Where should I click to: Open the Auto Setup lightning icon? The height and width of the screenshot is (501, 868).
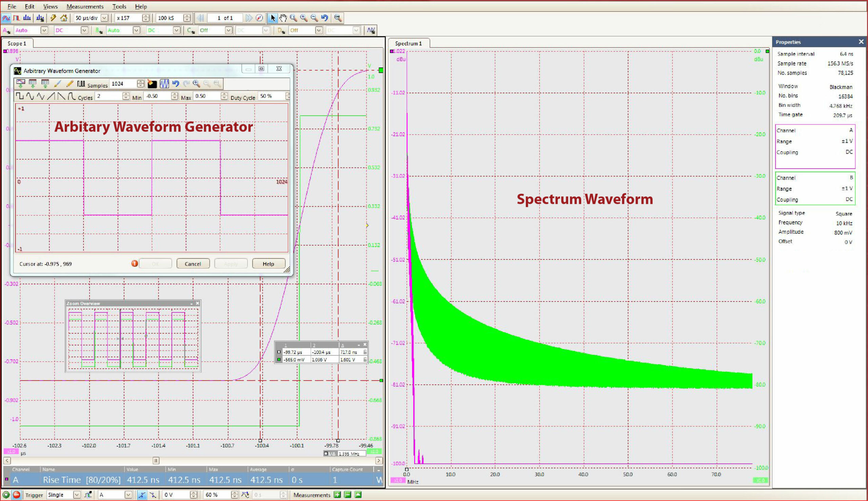pos(53,18)
